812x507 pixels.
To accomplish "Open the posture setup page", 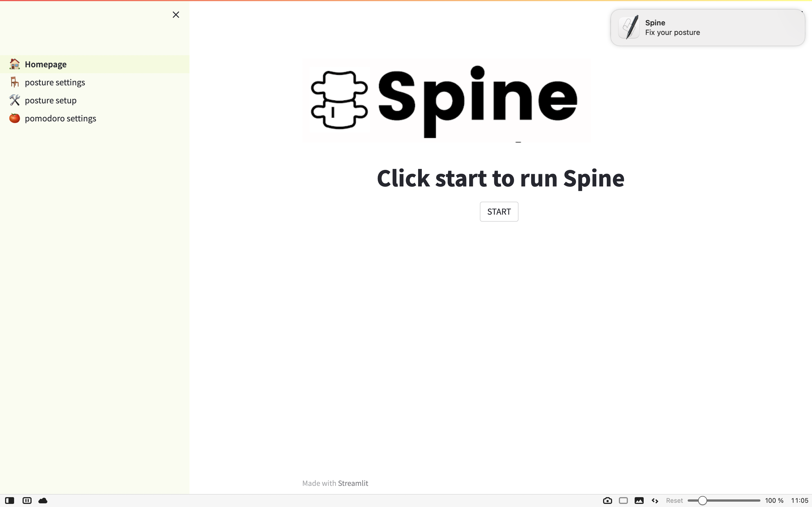I will [51, 100].
